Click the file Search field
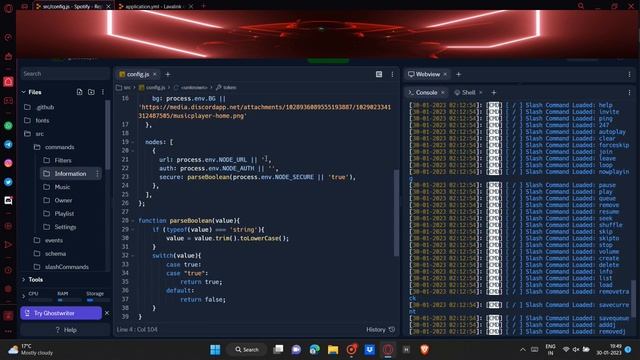The image size is (640, 360). (65, 74)
